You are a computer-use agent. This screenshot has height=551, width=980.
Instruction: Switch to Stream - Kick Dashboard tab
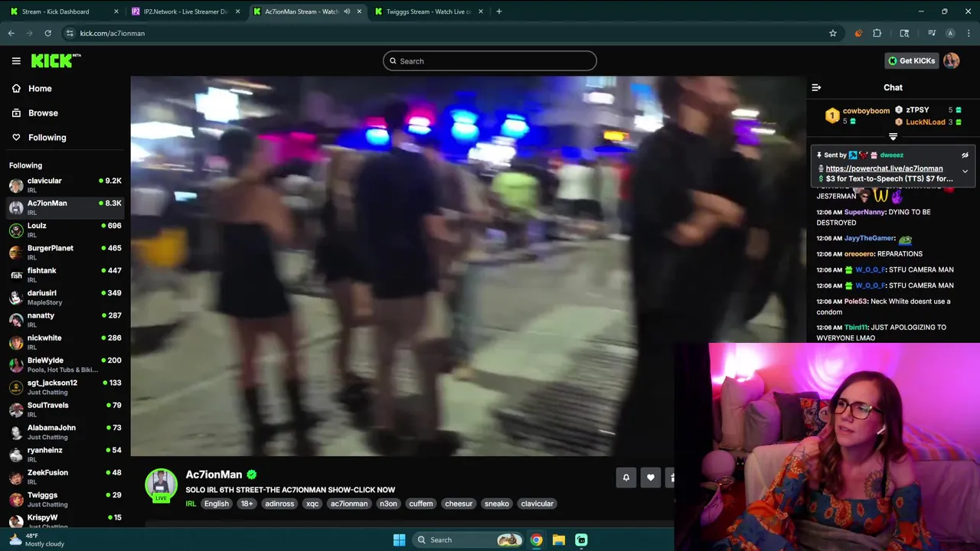click(64, 11)
